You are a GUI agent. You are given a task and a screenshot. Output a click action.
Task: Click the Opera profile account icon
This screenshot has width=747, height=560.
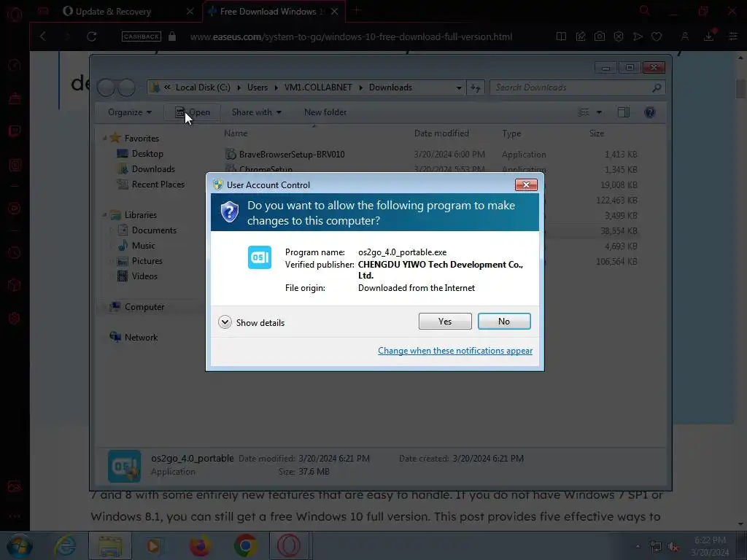(x=684, y=36)
